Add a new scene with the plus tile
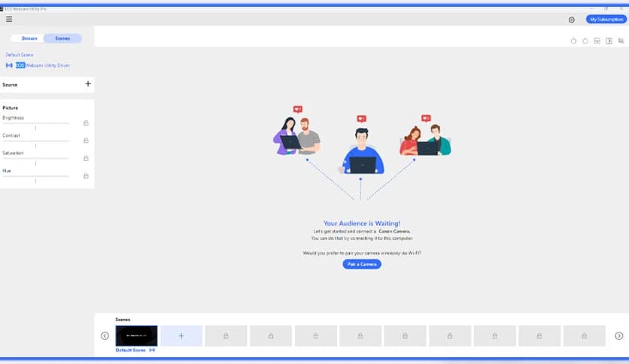 pyautogui.click(x=181, y=335)
